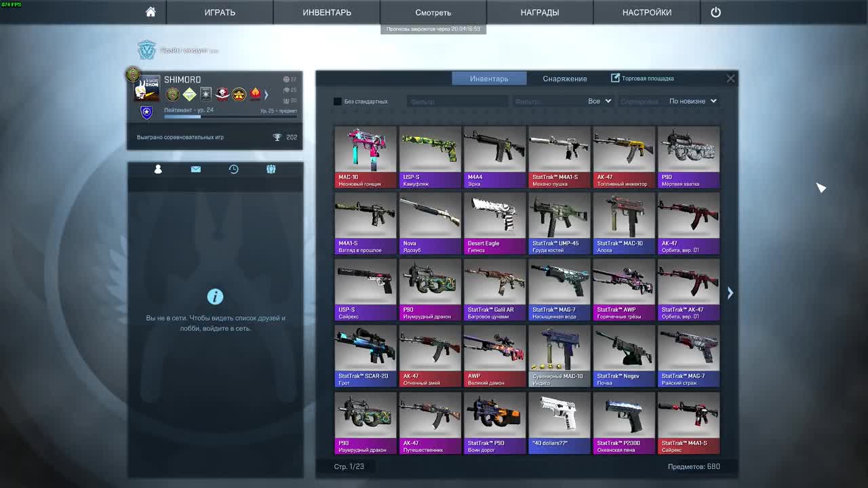Open the НАГРАДЫ menu
Viewport: 868px width, 488px height.
click(x=540, y=12)
